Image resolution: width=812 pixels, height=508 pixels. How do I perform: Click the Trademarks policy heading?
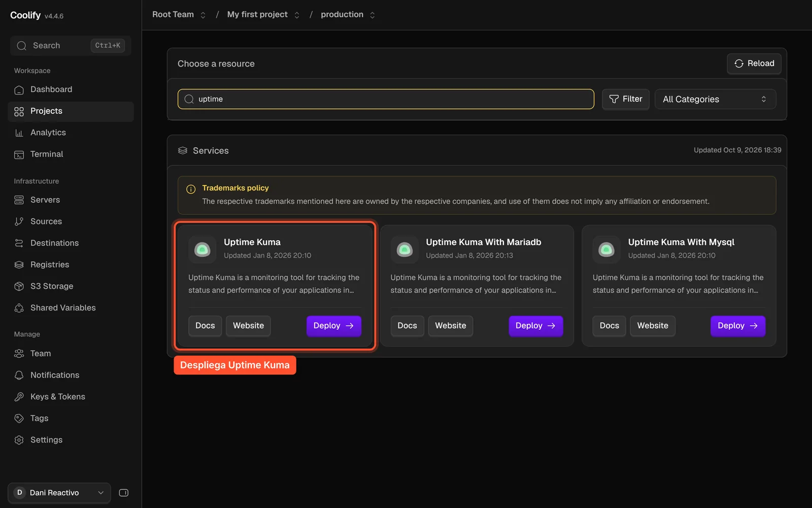(235, 188)
